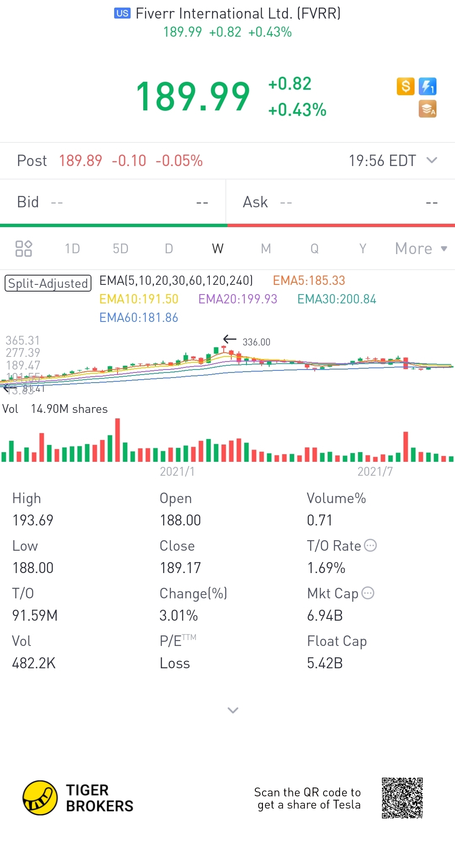Tap the Post 189.89 price row
This screenshot has height=868, width=455.
pos(227,161)
